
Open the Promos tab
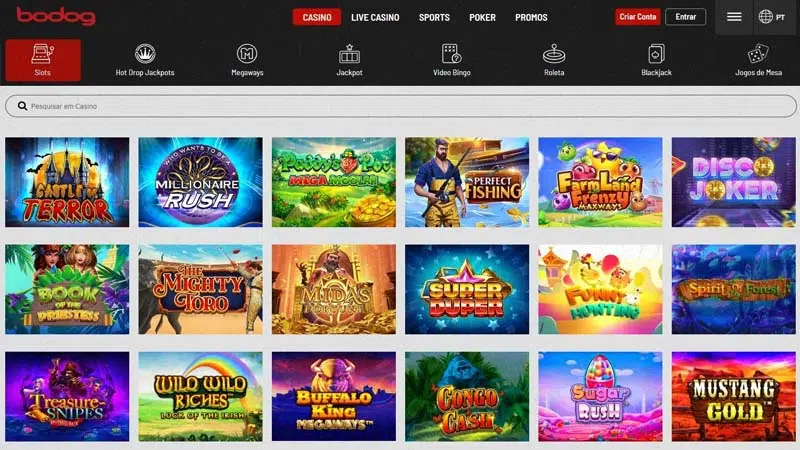coord(531,17)
